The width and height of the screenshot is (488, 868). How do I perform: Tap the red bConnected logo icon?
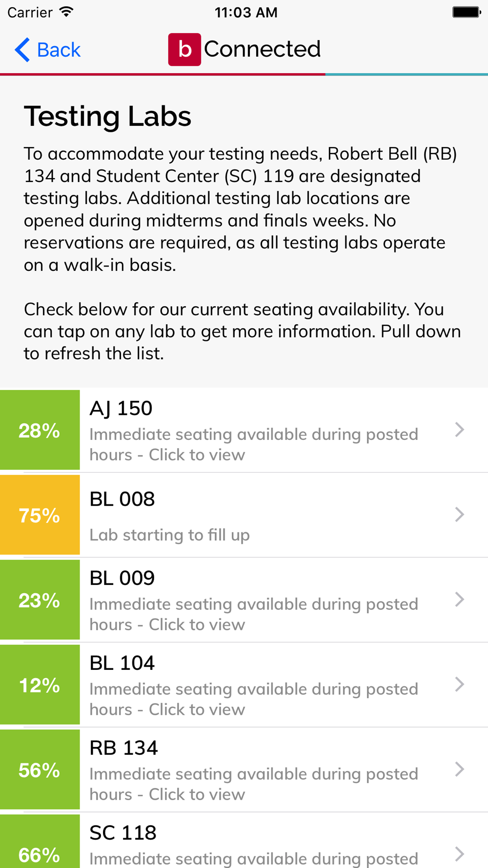pos(184,49)
